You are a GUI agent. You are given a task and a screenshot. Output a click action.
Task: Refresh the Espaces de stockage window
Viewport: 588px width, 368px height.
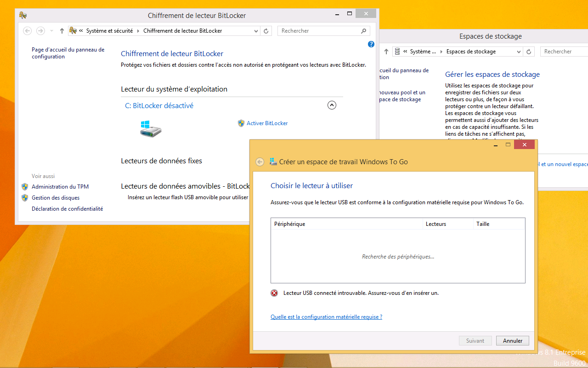529,52
